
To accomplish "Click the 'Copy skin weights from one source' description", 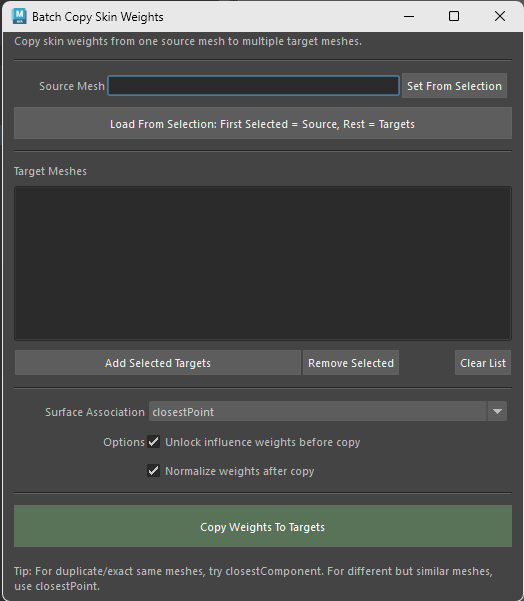I will (188, 41).
